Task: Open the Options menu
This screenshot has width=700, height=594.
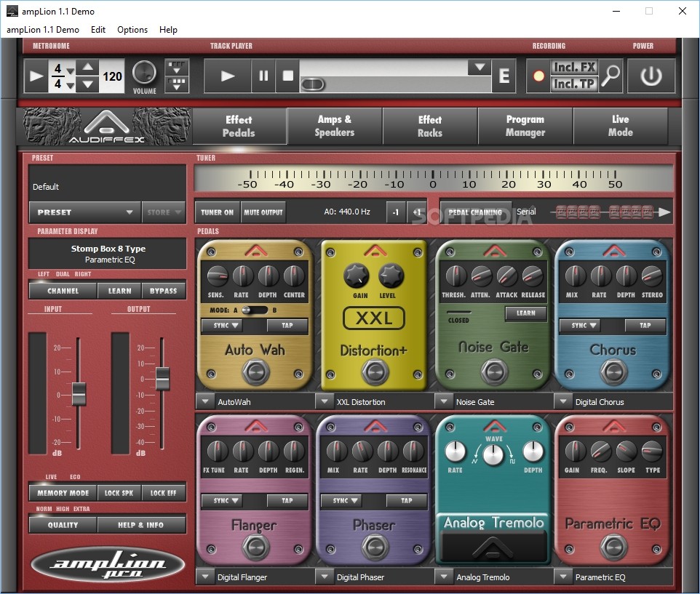Action: click(132, 29)
